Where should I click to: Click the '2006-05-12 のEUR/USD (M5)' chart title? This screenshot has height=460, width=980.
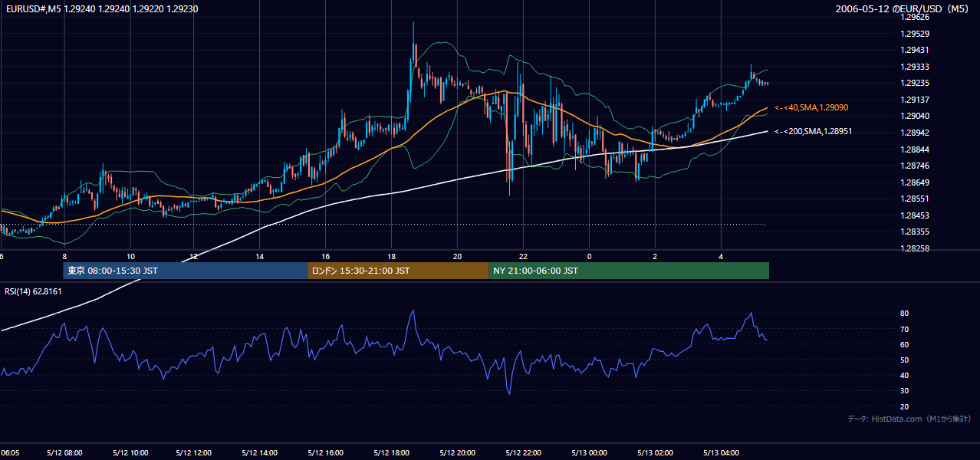pyautogui.click(x=903, y=9)
